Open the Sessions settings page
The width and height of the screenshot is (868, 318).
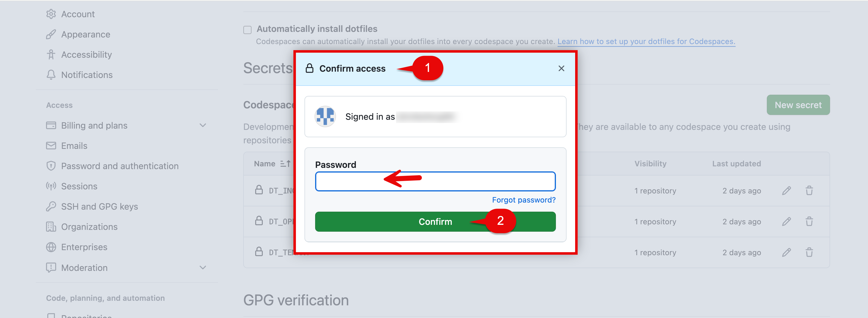79,186
